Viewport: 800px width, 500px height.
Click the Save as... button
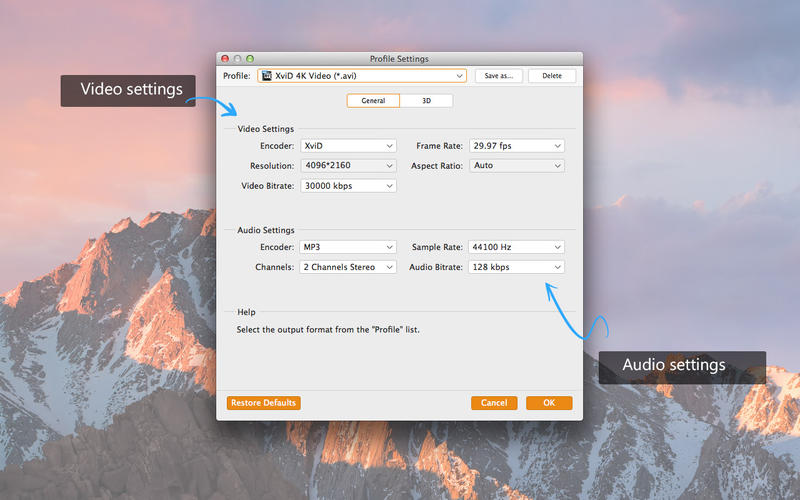499,75
